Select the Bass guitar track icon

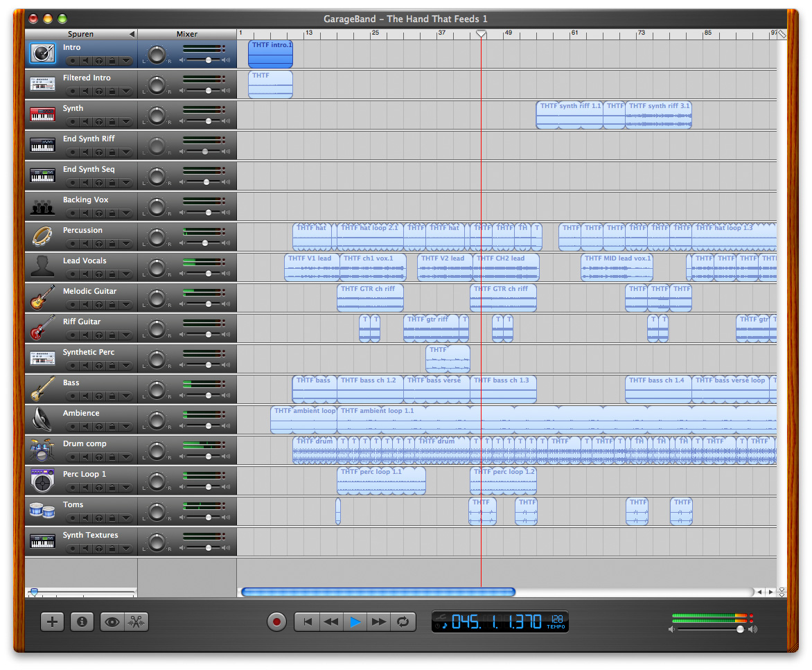coord(42,389)
